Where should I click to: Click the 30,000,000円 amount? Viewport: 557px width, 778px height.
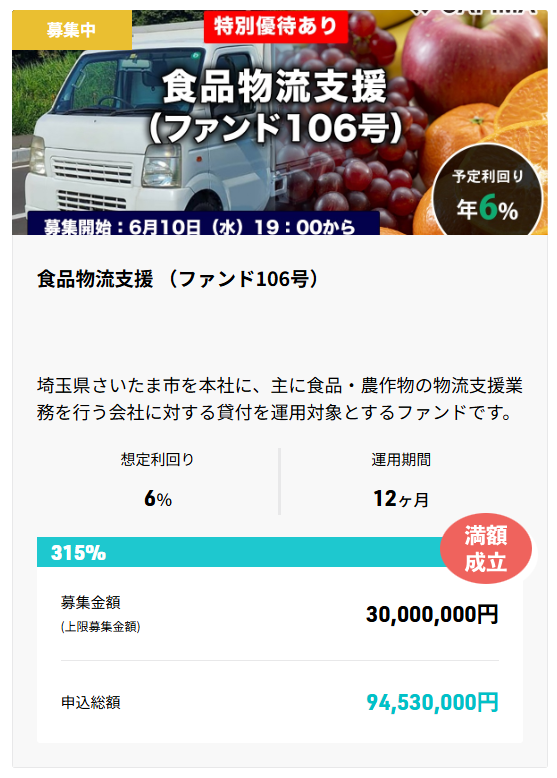432,614
